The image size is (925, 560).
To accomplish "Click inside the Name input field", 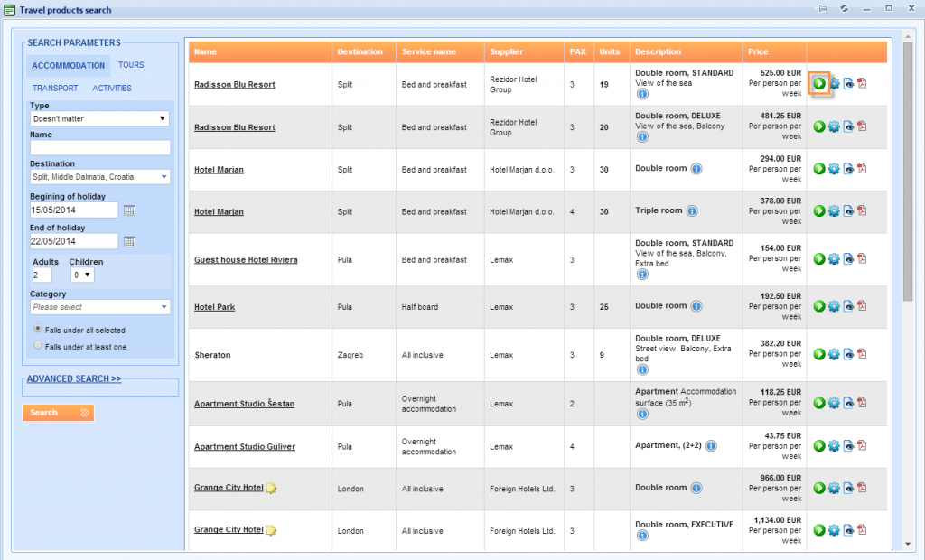I will click(99, 145).
